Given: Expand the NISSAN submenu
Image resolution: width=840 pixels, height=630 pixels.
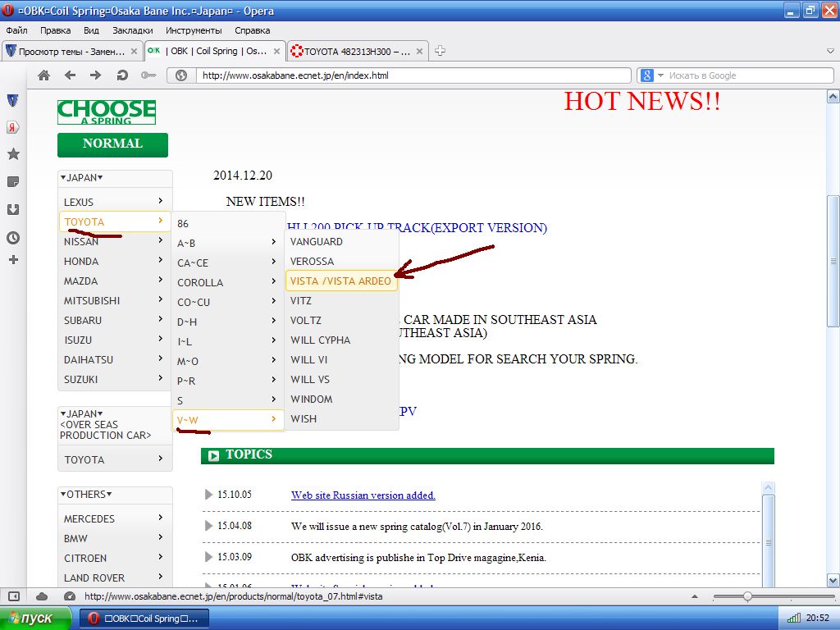Looking at the screenshot, I should tap(114, 242).
